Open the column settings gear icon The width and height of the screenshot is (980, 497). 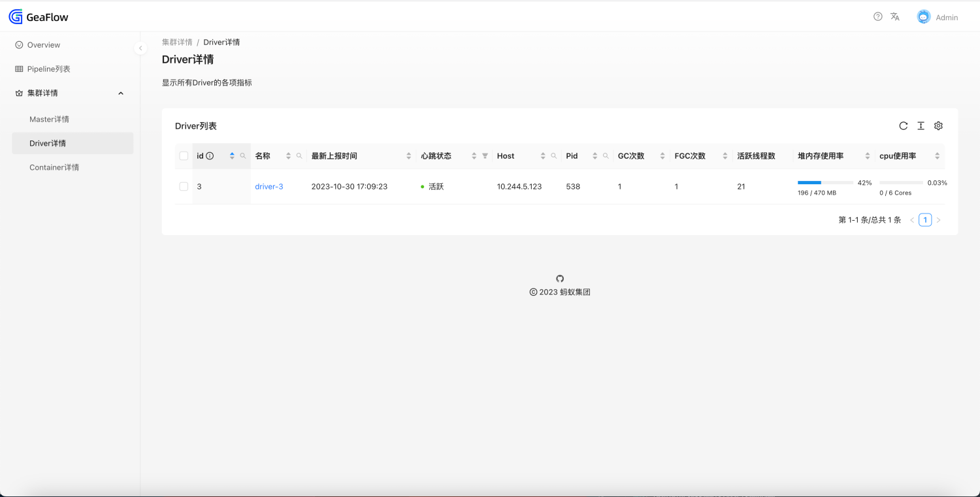pos(938,126)
